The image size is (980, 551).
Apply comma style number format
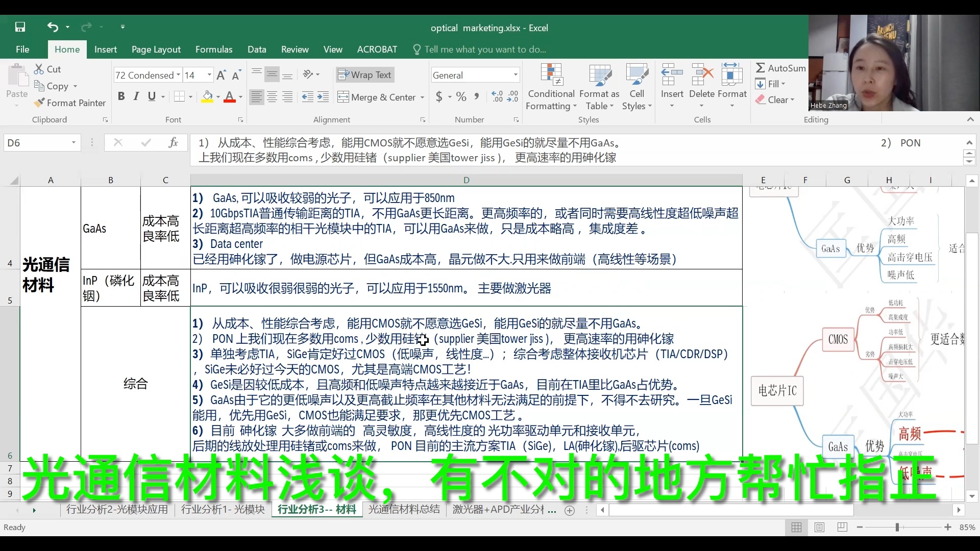477,96
